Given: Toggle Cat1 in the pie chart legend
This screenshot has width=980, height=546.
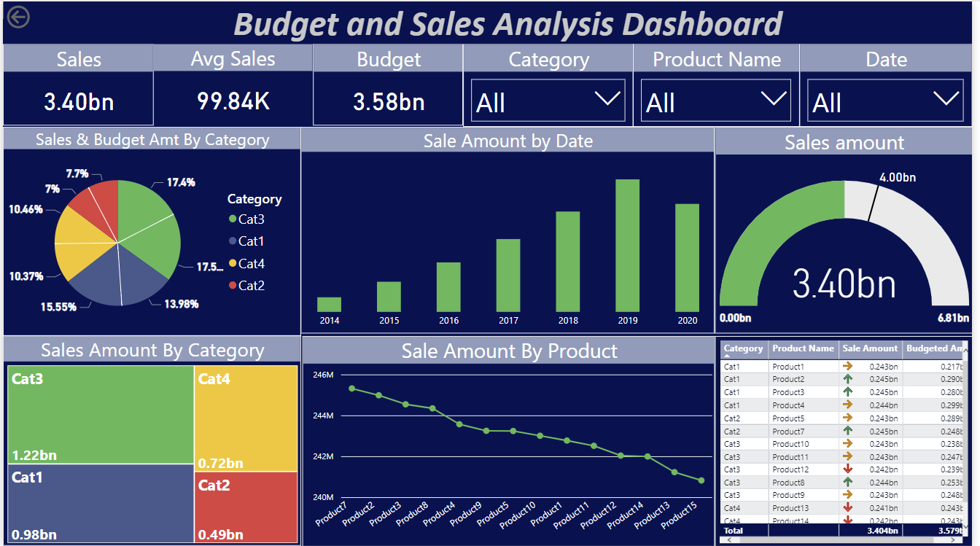Looking at the screenshot, I should pyautogui.click(x=251, y=241).
